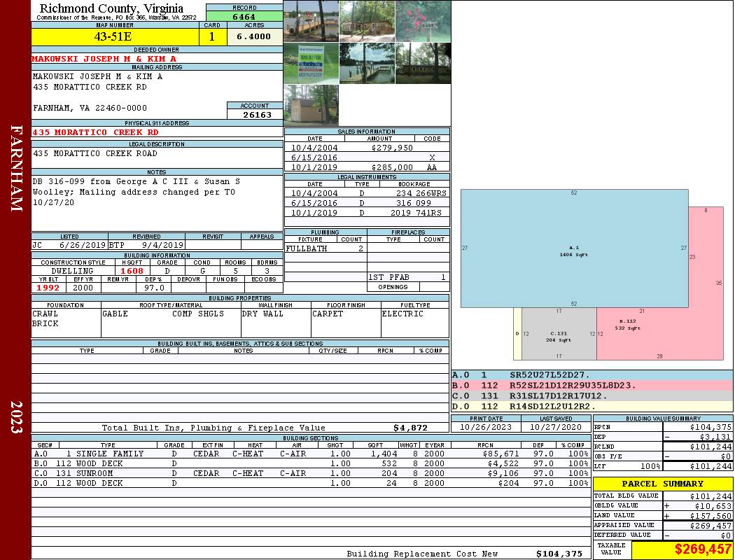Click the red flowers signpost photo

tap(423, 21)
